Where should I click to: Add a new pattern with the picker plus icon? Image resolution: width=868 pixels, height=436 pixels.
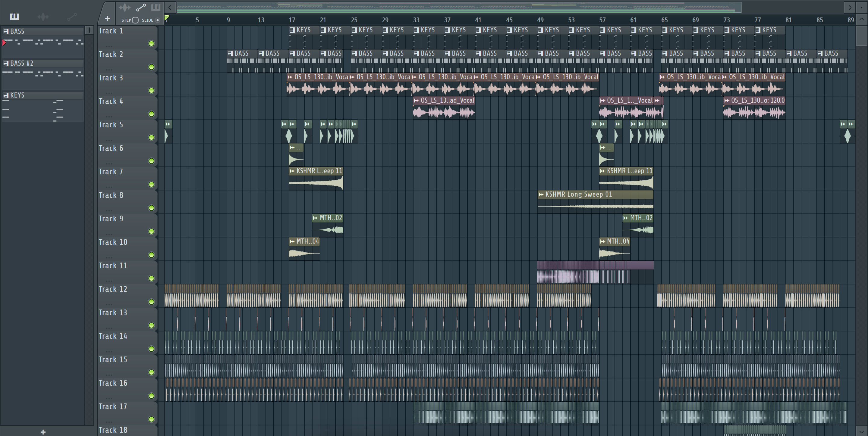43,432
